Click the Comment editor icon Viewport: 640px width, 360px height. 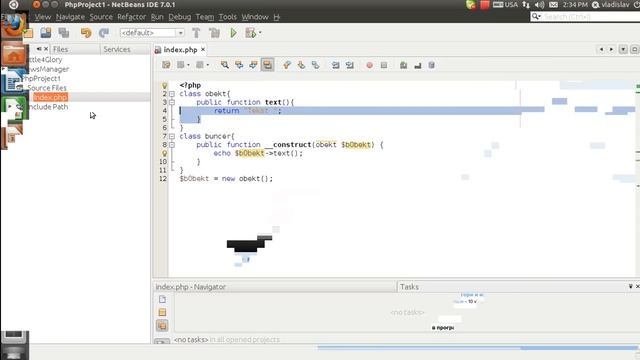tap(403, 65)
